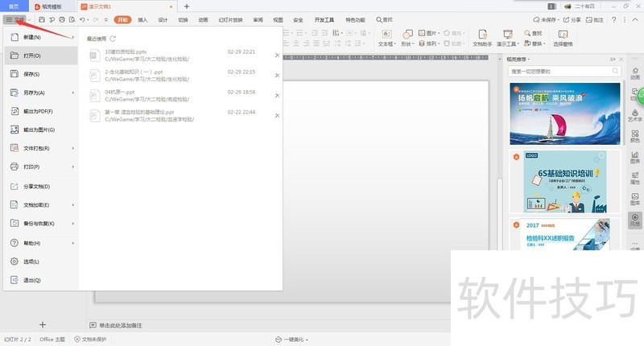Open the 形状 shapes tool

407,38
